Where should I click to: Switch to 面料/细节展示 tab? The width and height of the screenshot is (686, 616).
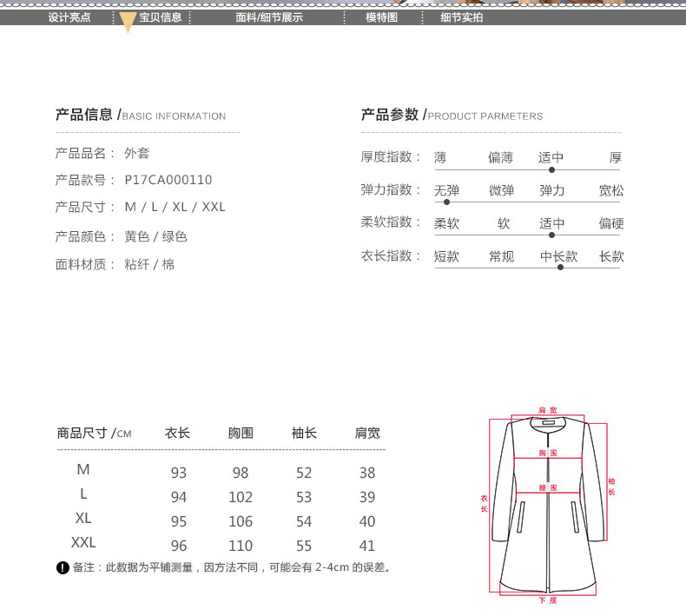[x=269, y=17]
